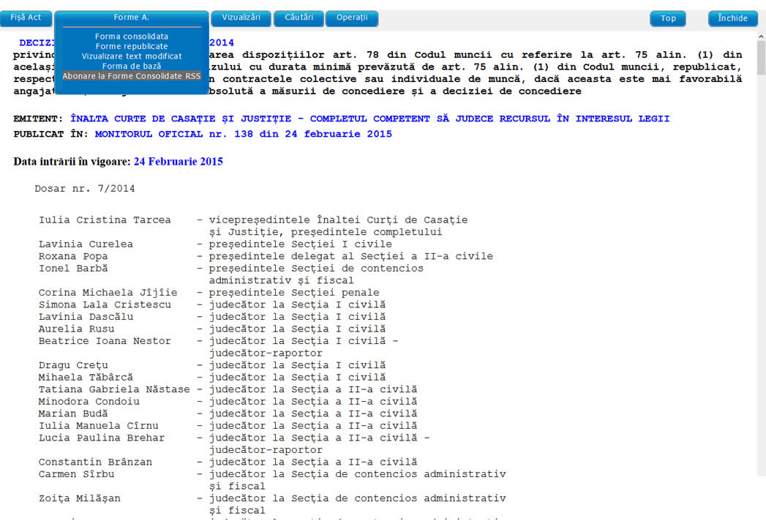
Task: Open the "Operații" menu
Action: pos(352,18)
